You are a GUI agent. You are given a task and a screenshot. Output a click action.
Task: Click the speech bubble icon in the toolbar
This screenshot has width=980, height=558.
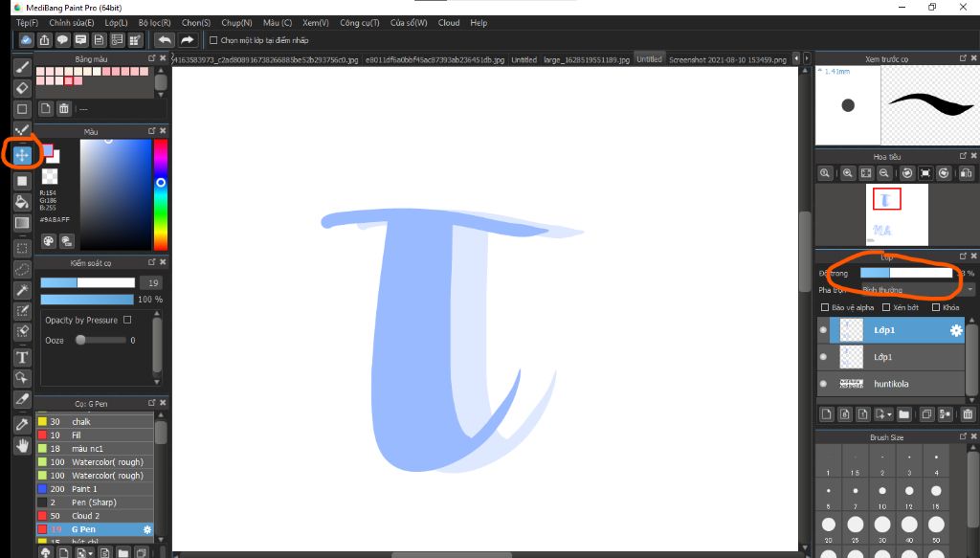(x=62, y=40)
